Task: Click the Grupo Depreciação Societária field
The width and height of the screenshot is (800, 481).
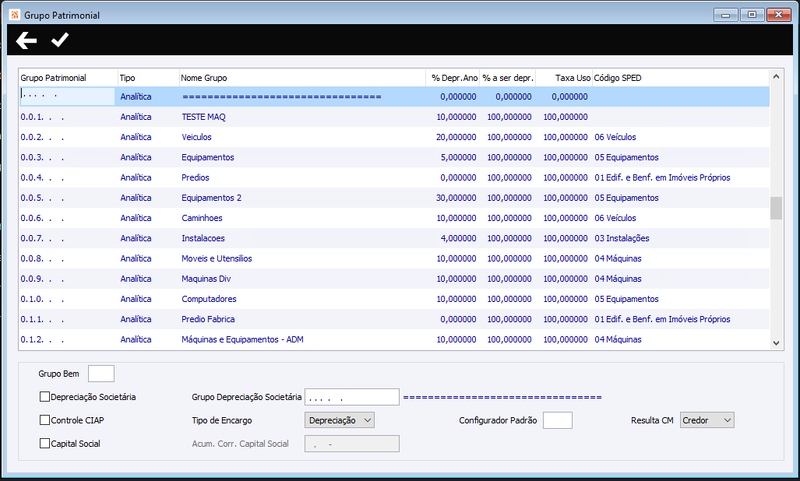Action: pos(352,397)
